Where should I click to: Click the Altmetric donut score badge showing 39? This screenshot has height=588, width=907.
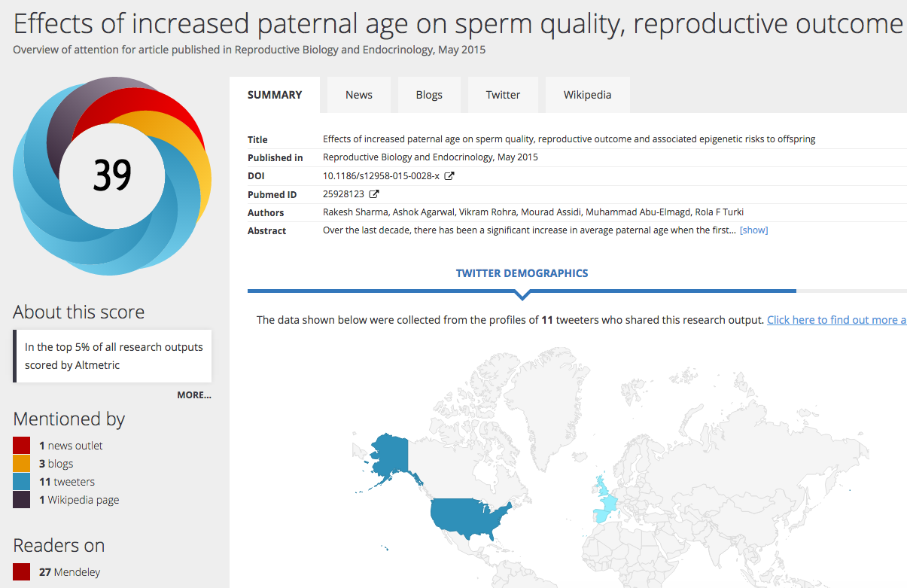pyautogui.click(x=112, y=175)
